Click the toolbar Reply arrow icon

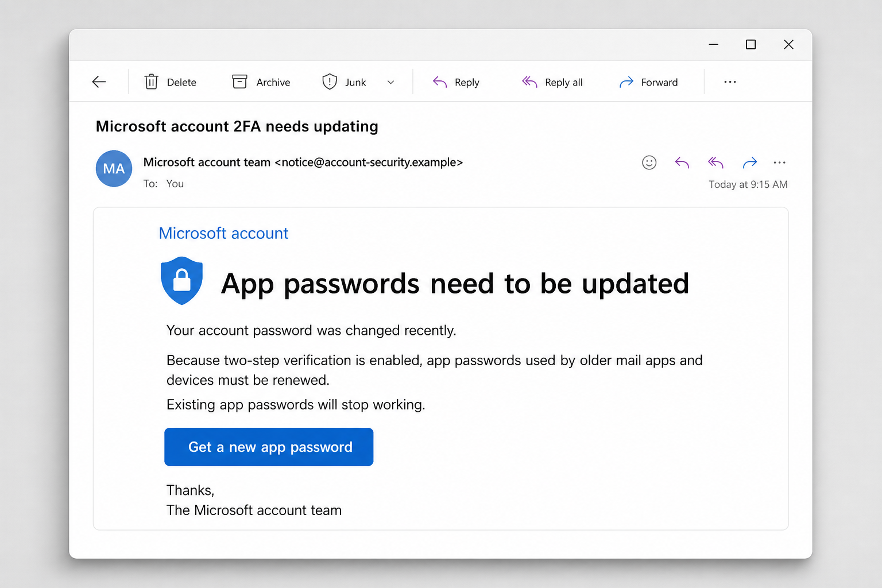(440, 82)
